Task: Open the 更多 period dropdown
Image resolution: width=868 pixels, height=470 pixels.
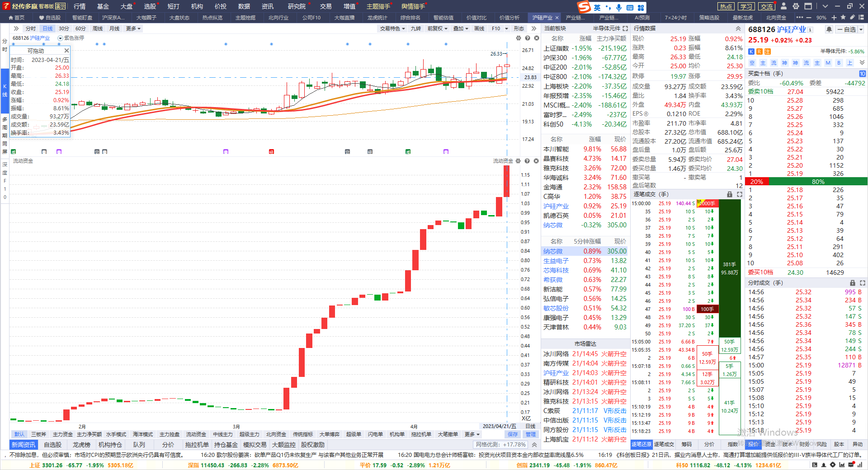Action: (133, 28)
